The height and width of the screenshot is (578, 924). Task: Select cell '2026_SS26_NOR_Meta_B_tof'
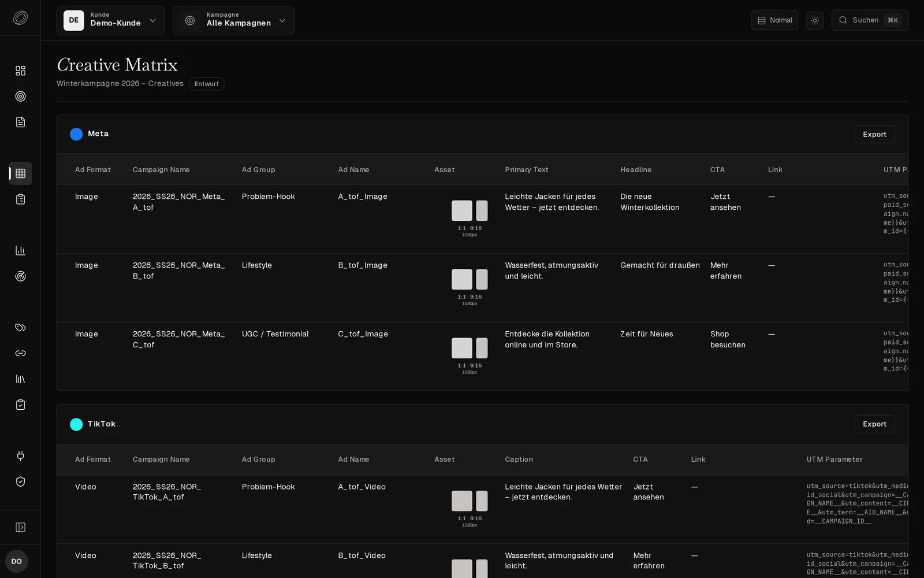(178, 271)
